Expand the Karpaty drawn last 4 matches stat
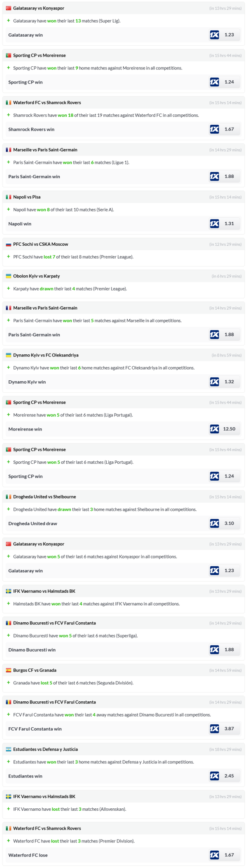Image resolution: width=247 pixels, height=868 pixels. (x=8, y=289)
